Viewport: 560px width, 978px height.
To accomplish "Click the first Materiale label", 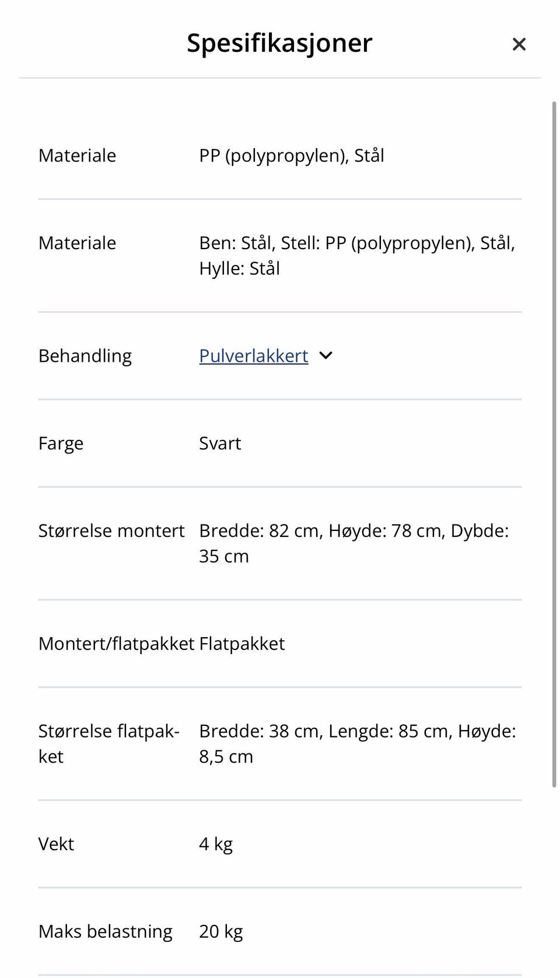I will pos(77,156).
